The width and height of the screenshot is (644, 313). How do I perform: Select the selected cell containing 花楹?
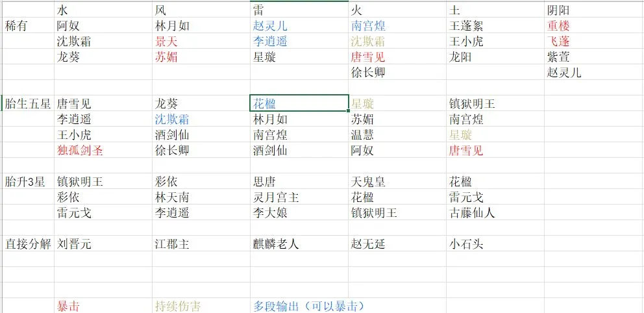click(x=299, y=103)
